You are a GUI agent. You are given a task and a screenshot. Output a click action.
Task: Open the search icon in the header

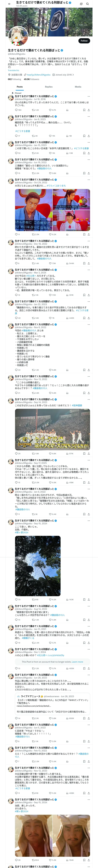click(87, 4)
